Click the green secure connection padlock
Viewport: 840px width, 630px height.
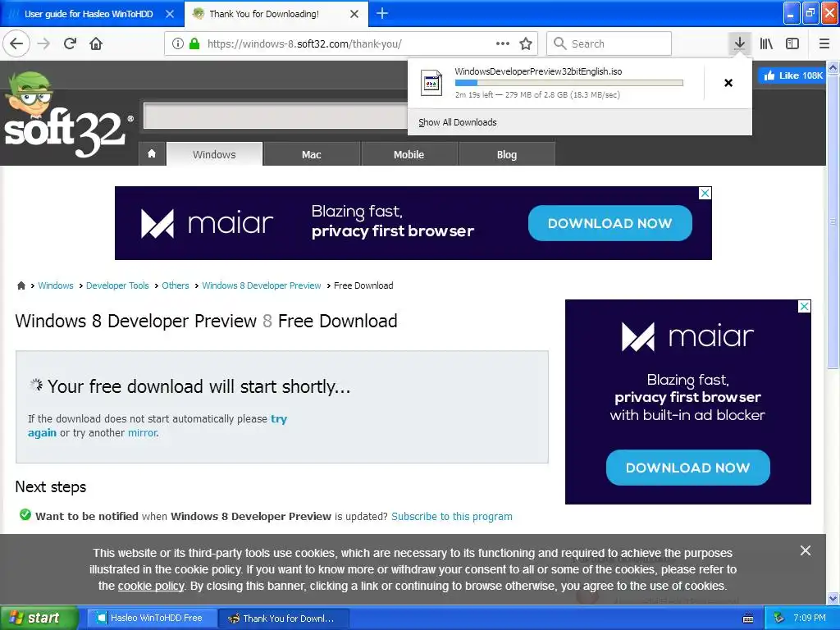[x=194, y=43]
